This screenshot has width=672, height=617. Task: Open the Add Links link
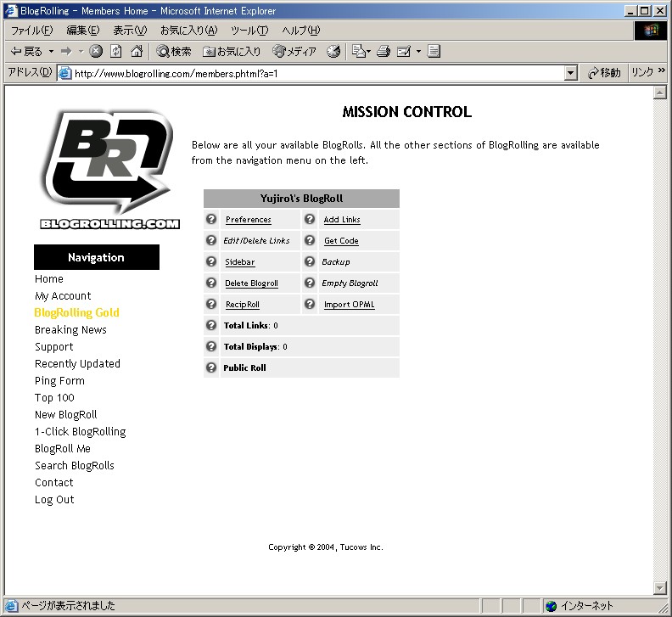[342, 220]
